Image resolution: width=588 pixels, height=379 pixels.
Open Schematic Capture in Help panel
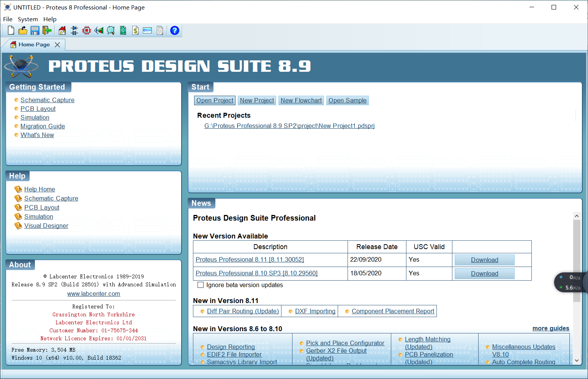(51, 198)
